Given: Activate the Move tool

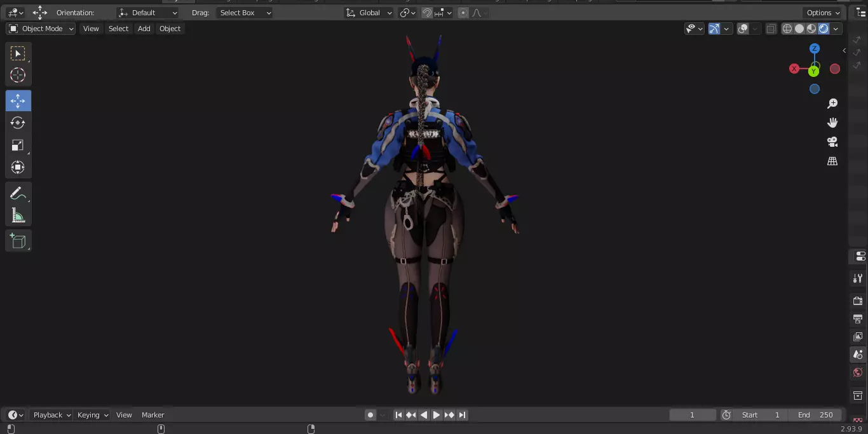Looking at the screenshot, I should point(18,101).
